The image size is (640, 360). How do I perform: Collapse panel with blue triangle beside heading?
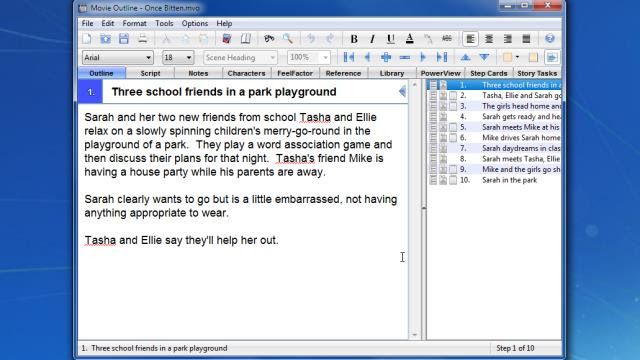coord(402,91)
